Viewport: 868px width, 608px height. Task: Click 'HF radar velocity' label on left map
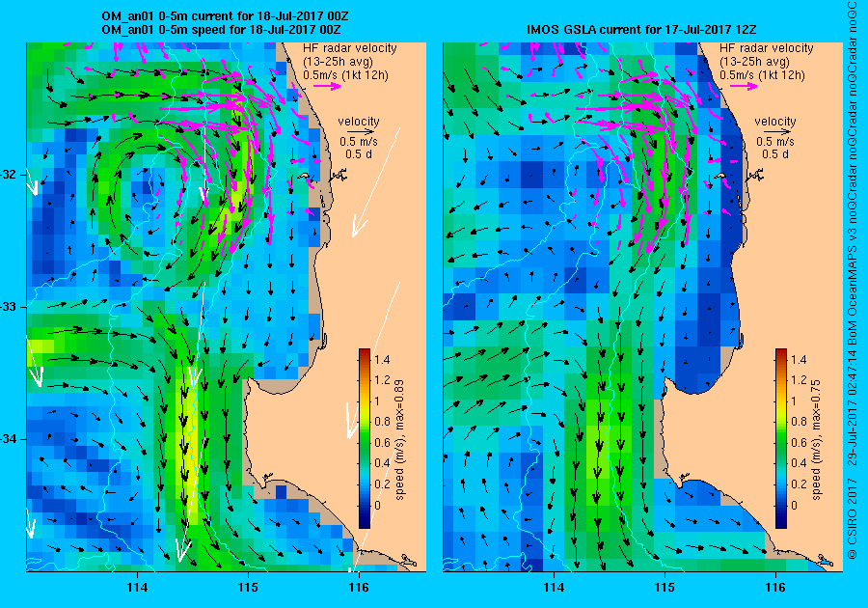pyautogui.click(x=350, y=48)
